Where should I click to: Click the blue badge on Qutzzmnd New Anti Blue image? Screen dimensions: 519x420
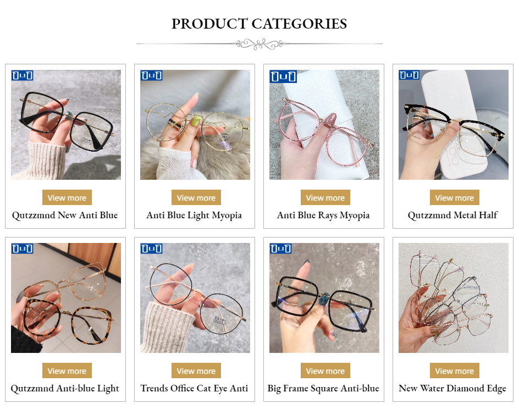click(x=23, y=75)
